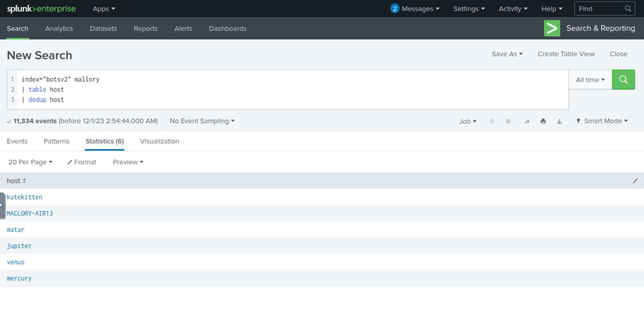Click the Search & Reporting app icon
The image size is (644, 317).
tap(552, 28)
